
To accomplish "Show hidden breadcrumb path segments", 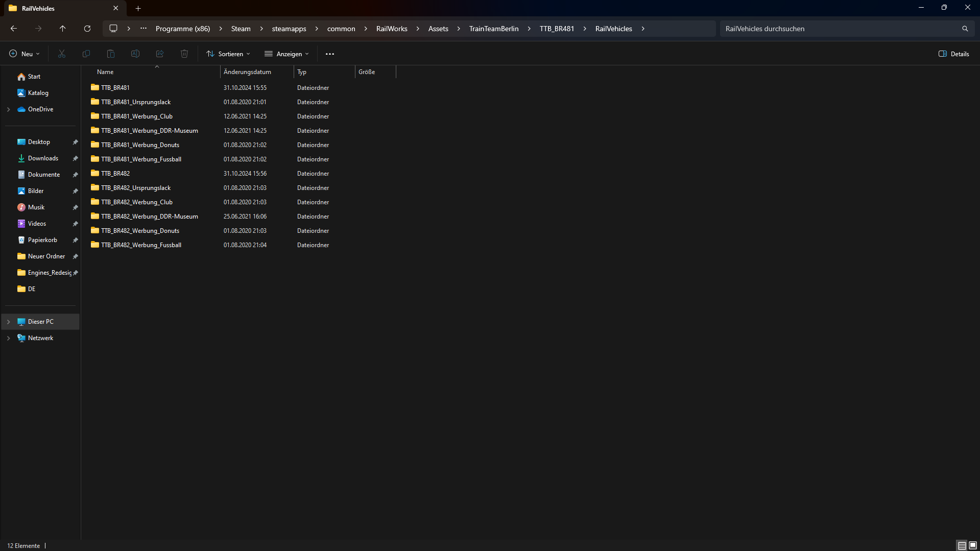I will pos(144,29).
